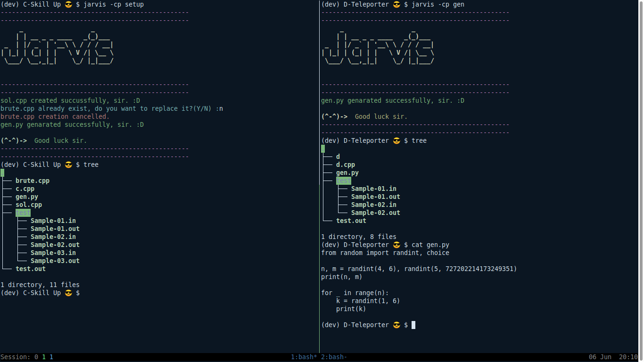Click sunglasses emoji in D-Teleporter tree prompt
Viewport: 644px width, 362px height.
(396, 140)
